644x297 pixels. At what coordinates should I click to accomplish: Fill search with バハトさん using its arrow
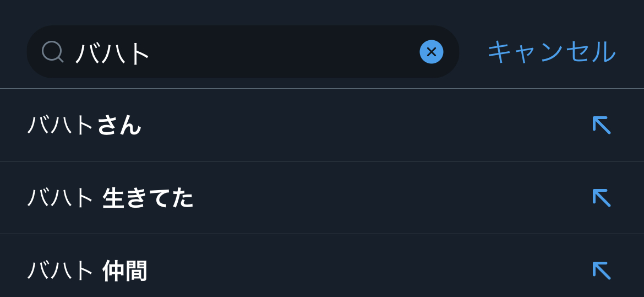point(601,125)
